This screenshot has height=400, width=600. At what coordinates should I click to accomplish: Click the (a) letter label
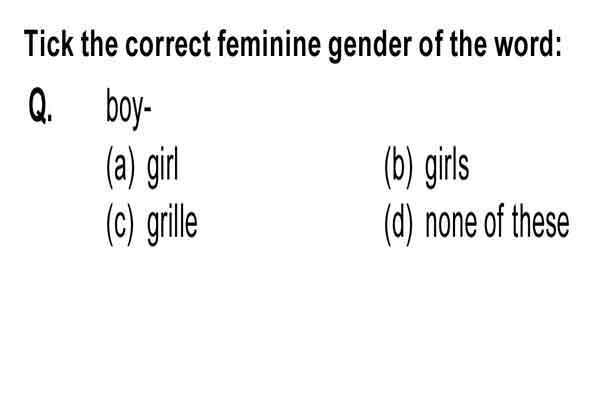click(x=121, y=167)
